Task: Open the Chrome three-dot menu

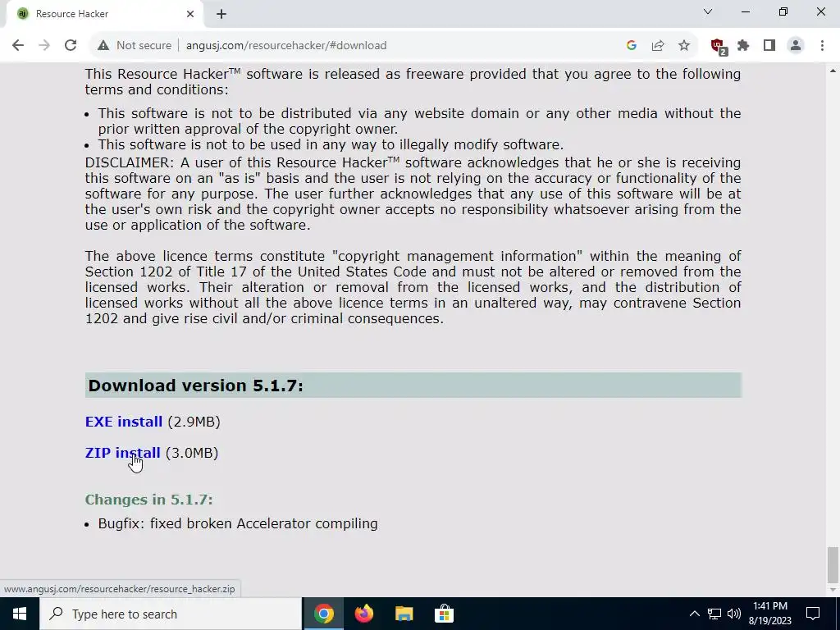Action: click(x=822, y=46)
